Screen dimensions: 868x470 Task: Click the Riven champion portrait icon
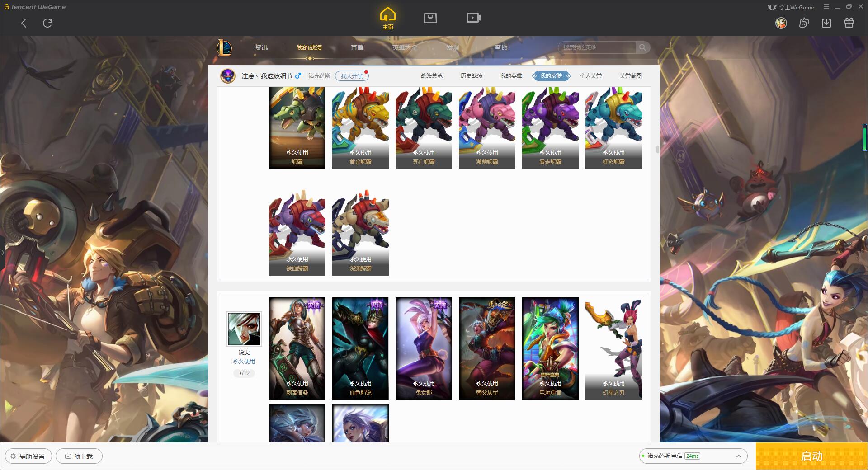244,329
